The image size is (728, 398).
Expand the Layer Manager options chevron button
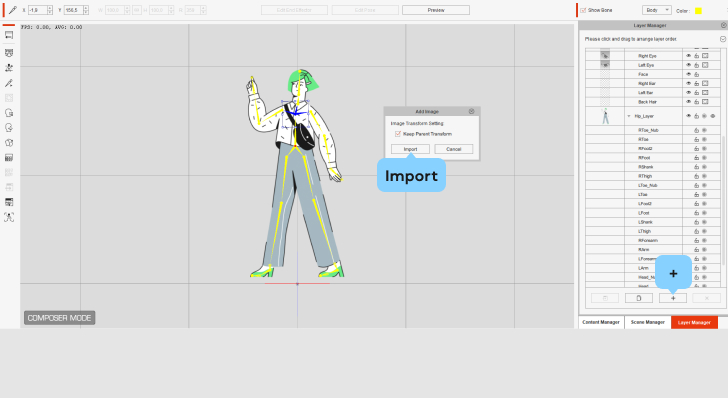723,39
